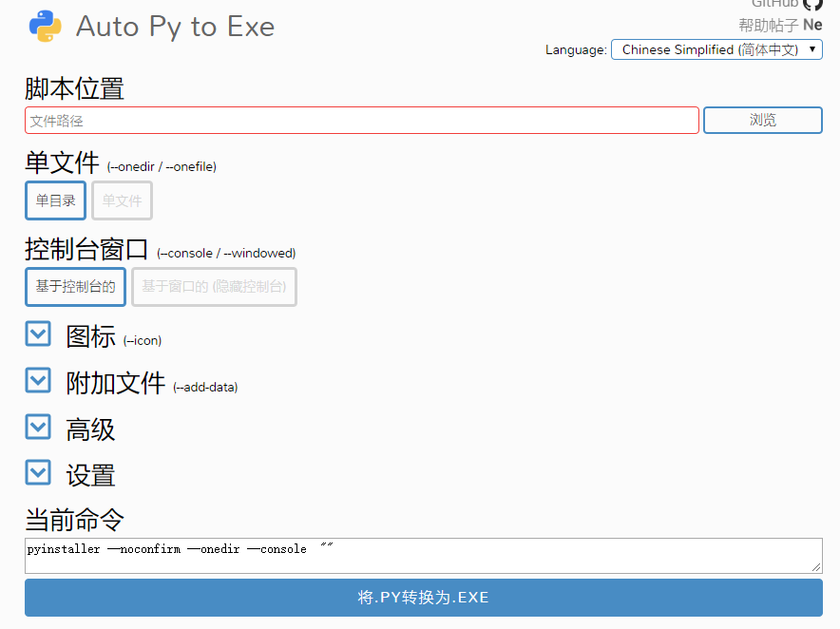Click the Ne link at top right
Viewport: 840px width, 629px height.
tap(812, 25)
